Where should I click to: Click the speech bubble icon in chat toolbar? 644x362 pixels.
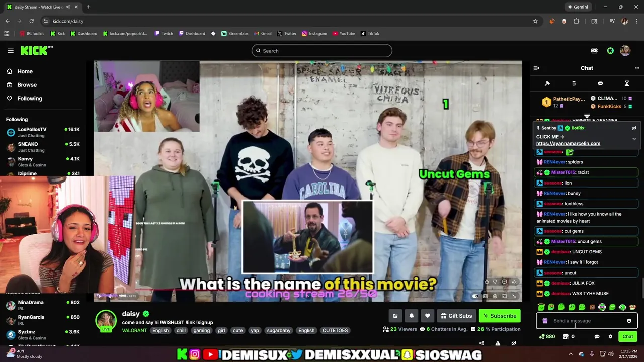600,83
